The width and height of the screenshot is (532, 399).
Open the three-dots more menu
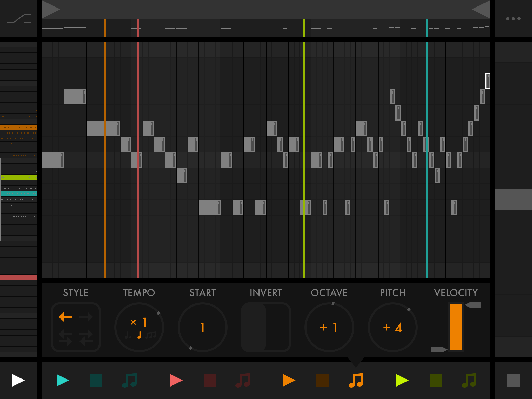pos(513,19)
